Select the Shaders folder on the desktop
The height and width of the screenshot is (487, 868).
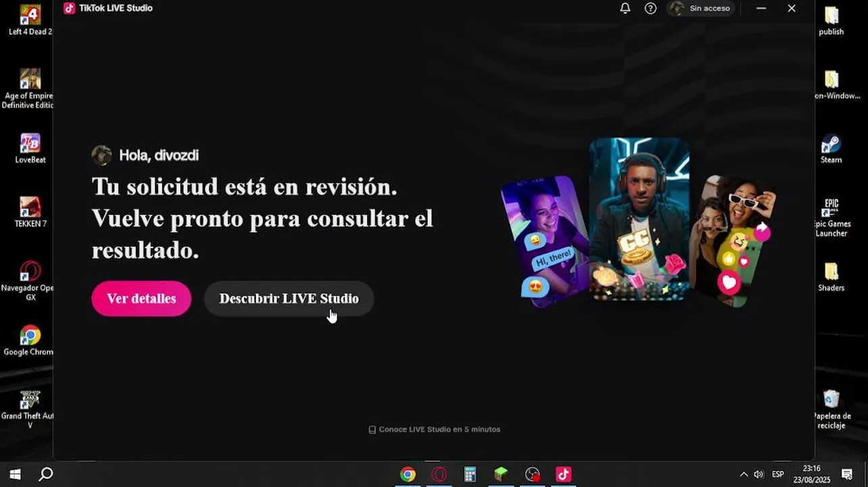[x=831, y=277]
